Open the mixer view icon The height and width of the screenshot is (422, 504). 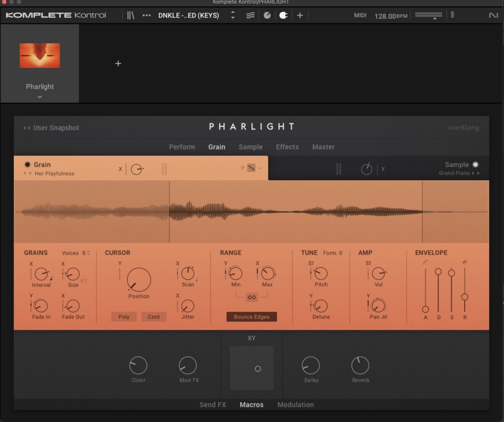(x=250, y=16)
